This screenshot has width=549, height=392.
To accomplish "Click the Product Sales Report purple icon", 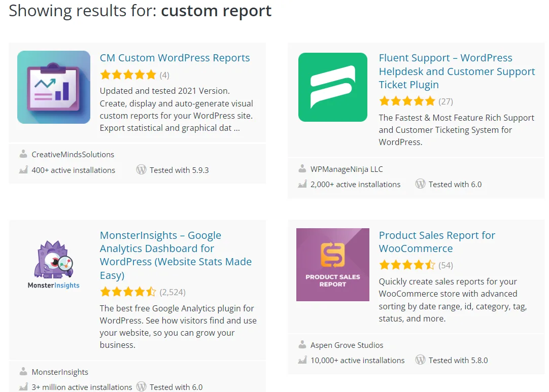I will (x=333, y=265).
